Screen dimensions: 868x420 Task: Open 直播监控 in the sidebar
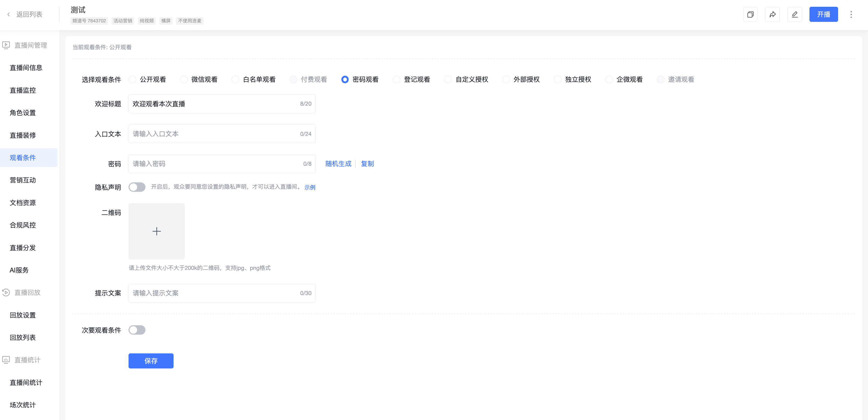pos(23,90)
